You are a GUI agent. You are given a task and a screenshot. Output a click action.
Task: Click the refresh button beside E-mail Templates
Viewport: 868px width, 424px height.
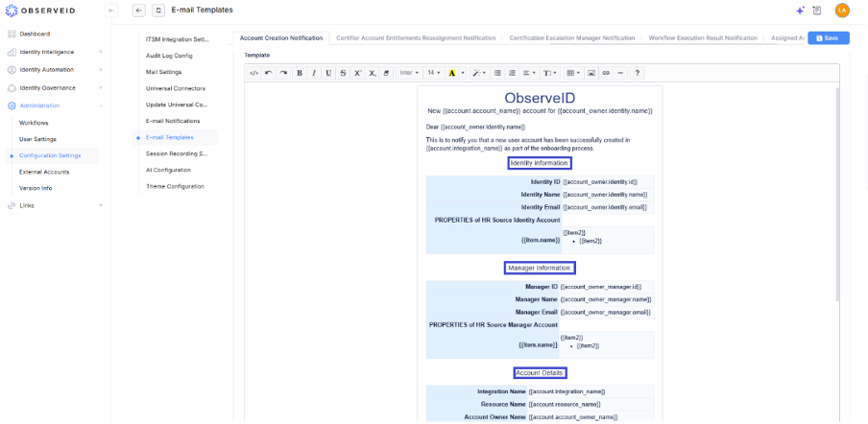coord(158,11)
